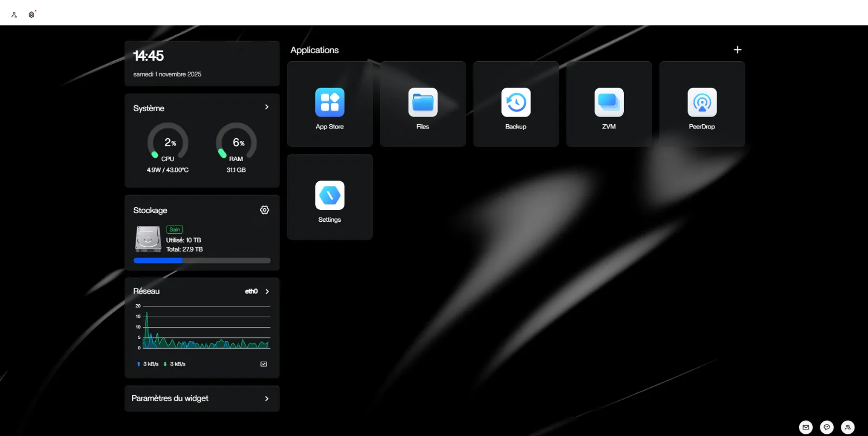Open the PeerDrop app
The width and height of the screenshot is (868, 436).
click(x=701, y=103)
